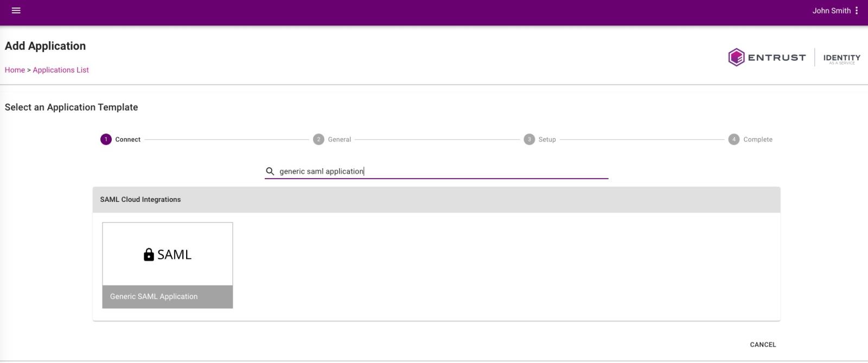Click the step 3 circle indicator

529,139
